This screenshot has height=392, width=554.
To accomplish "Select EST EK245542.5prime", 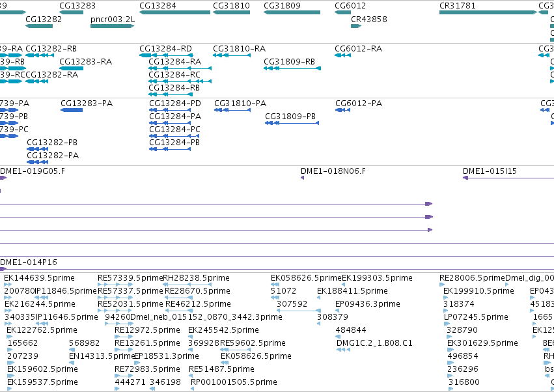I will pyautogui.click(x=191, y=337).
